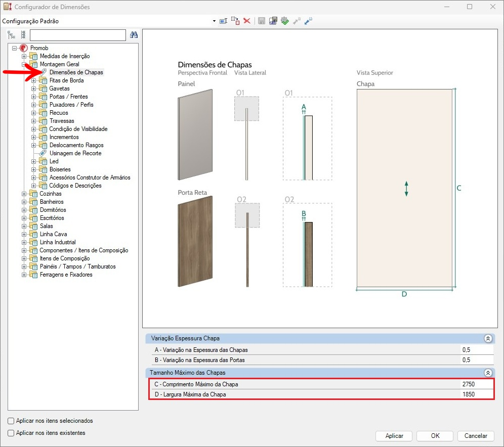
Task: Click the binoculars search icon
Action: (134, 35)
